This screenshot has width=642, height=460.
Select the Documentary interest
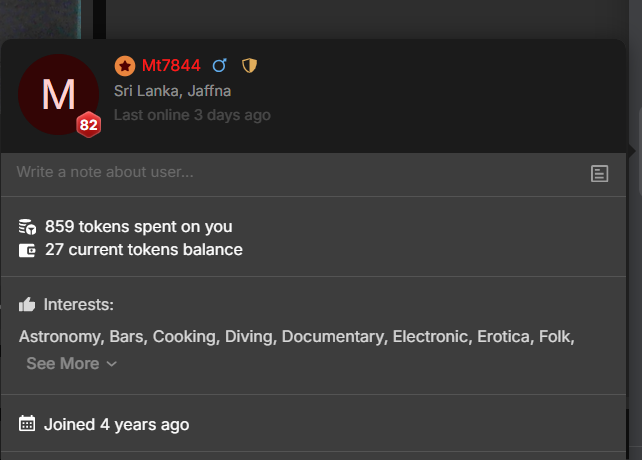click(333, 337)
